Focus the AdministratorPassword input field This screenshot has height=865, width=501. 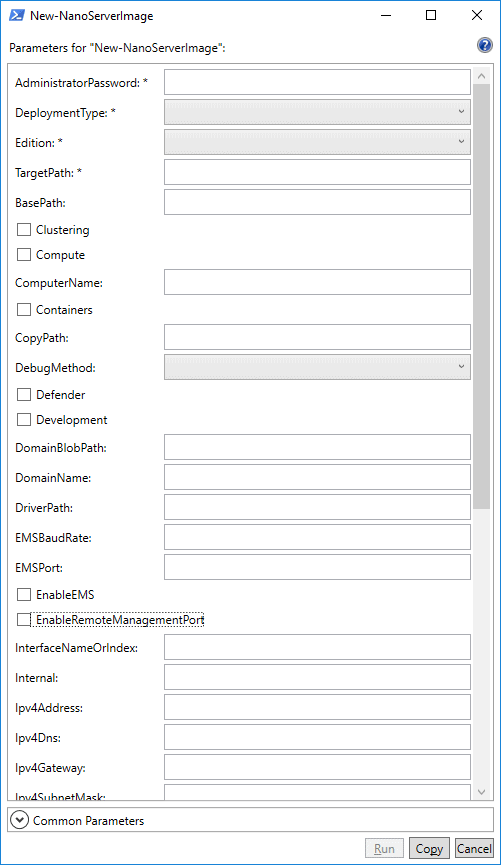point(317,82)
